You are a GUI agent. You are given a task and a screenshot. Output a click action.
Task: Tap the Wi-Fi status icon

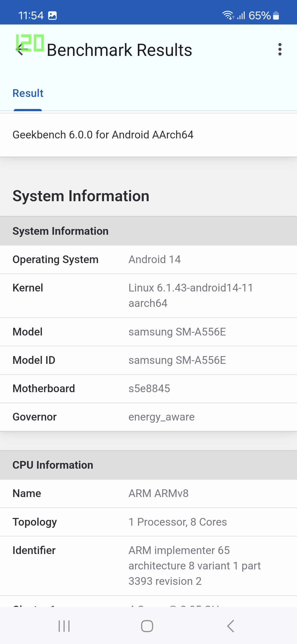pyautogui.click(x=228, y=15)
